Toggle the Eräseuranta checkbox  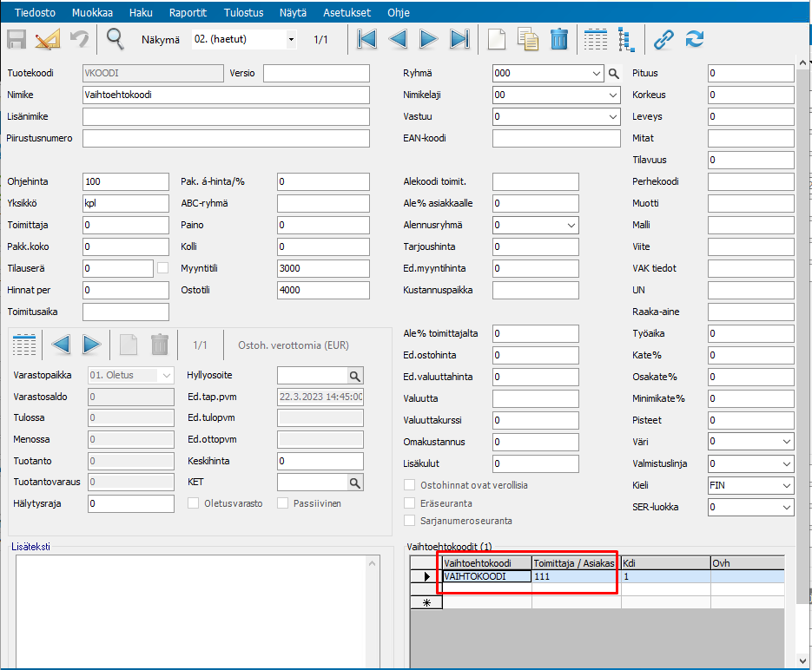pyautogui.click(x=411, y=502)
